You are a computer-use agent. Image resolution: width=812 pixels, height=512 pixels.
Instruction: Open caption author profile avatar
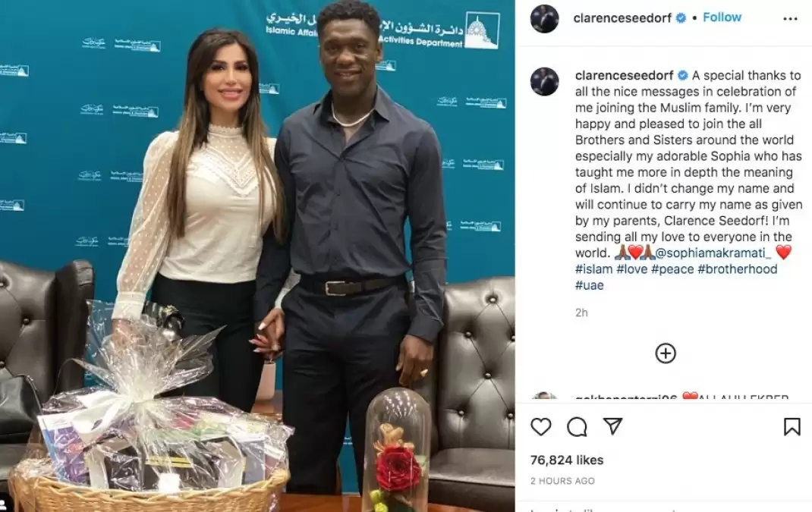pyautogui.click(x=545, y=81)
